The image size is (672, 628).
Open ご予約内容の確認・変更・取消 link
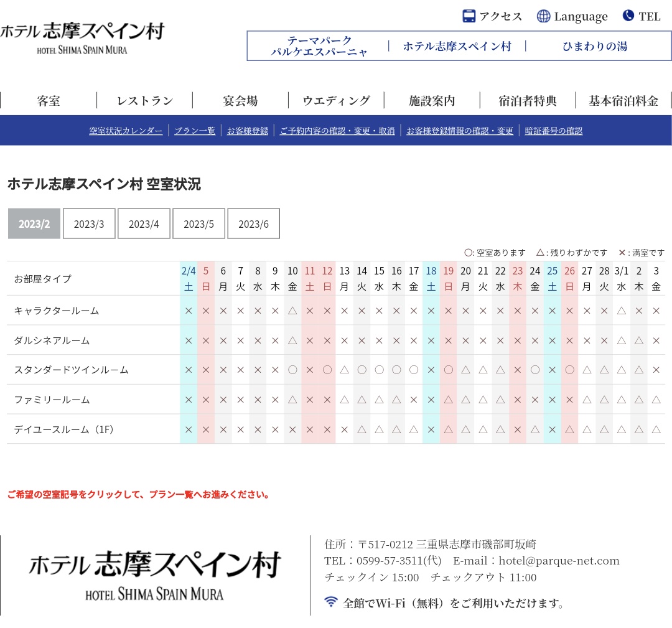pyautogui.click(x=337, y=131)
